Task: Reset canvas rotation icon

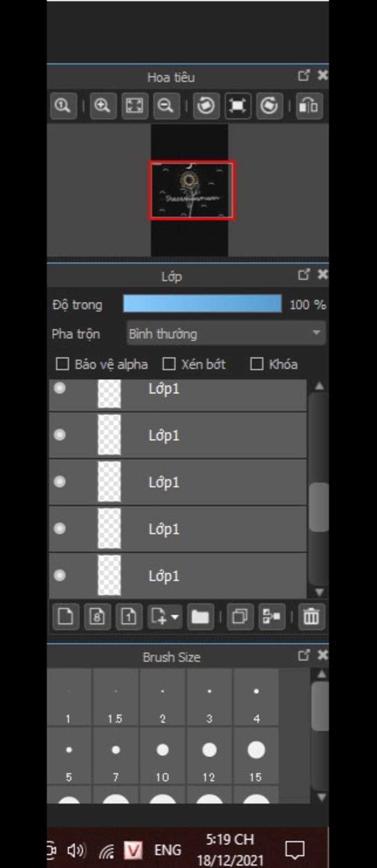Action: pyautogui.click(x=237, y=106)
